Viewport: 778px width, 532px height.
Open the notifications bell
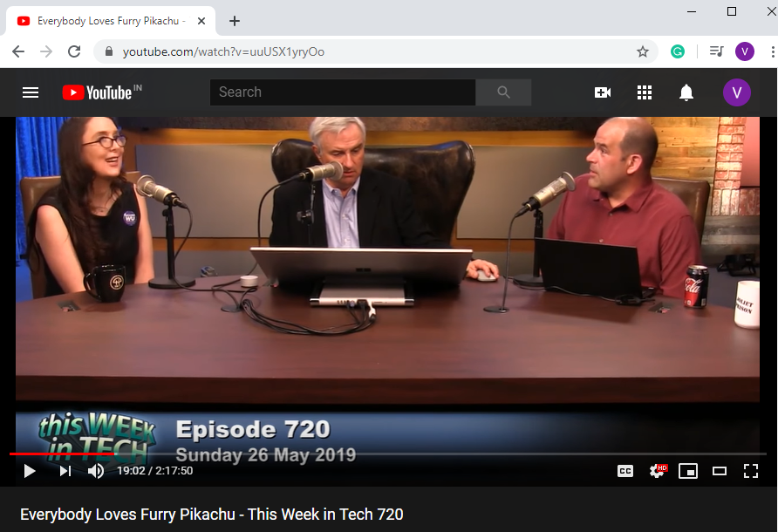coord(686,92)
